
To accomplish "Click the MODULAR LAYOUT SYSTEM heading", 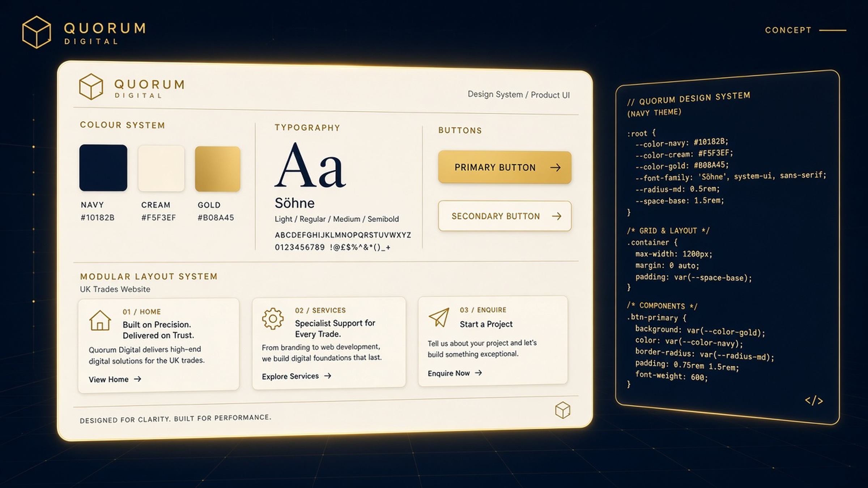I will 149,277.
